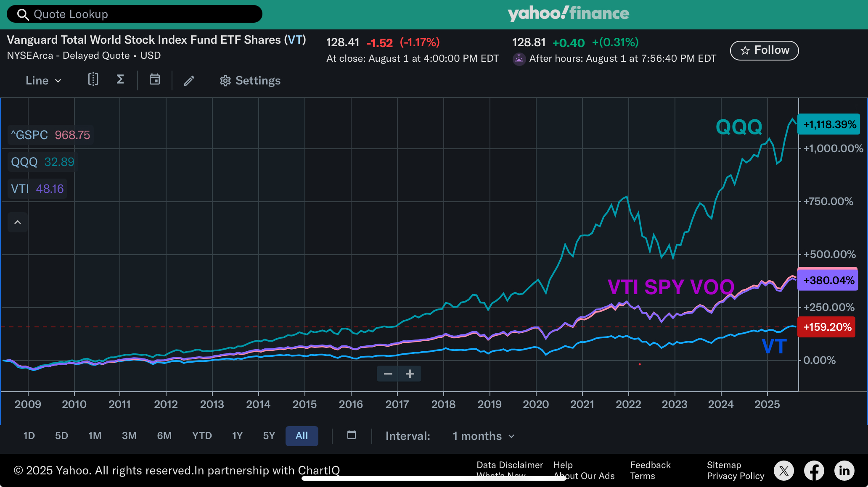Open the custom date range calendar icon

[352, 435]
